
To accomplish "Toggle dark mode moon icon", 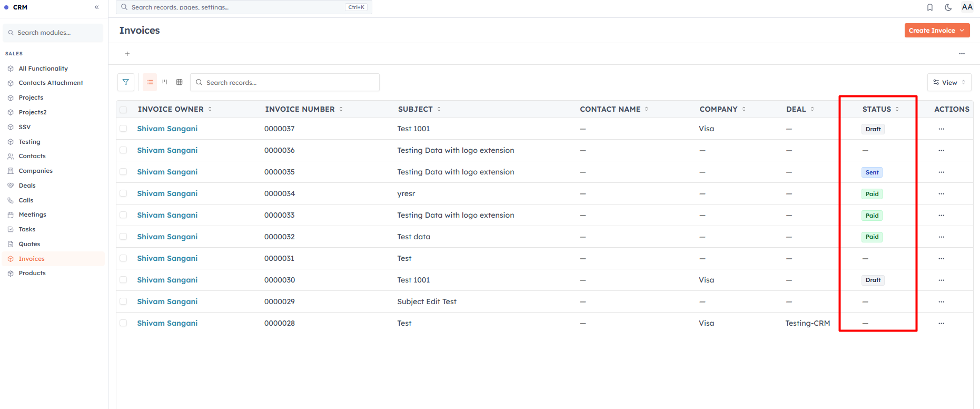I will [948, 7].
